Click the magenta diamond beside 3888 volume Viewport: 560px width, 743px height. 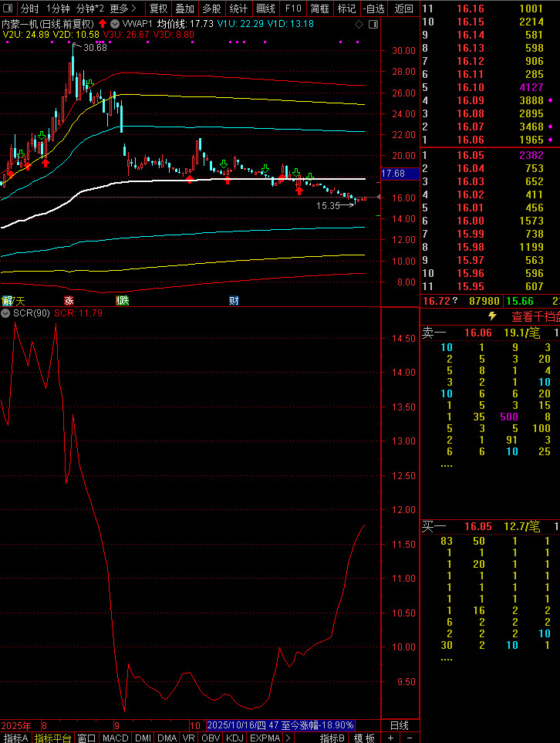pyautogui.click(x=551, y=100)
